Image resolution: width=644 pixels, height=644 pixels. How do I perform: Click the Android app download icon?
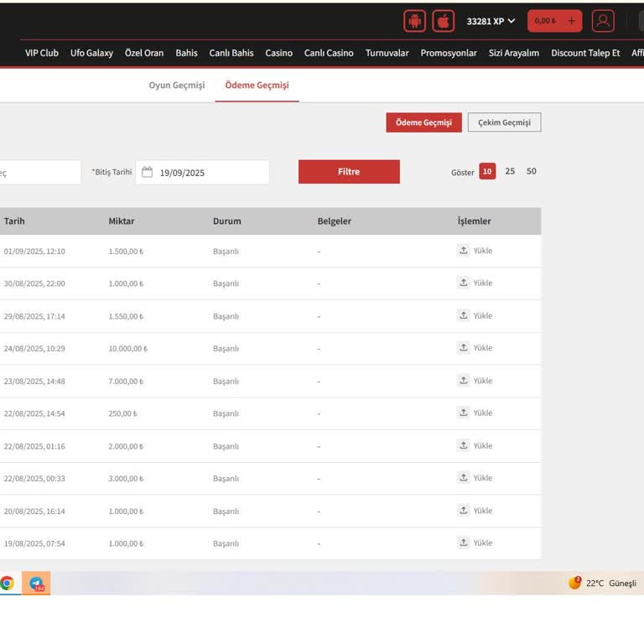(414, 21)
